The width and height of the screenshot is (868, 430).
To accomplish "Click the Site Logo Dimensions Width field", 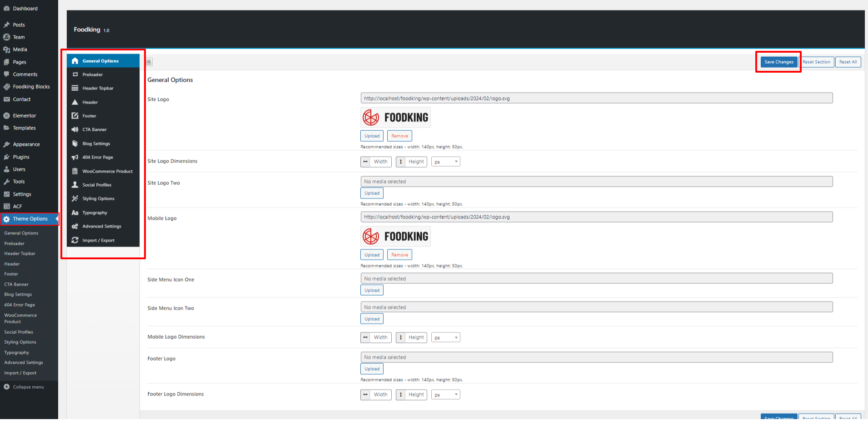I will click(x=380, y=162).
